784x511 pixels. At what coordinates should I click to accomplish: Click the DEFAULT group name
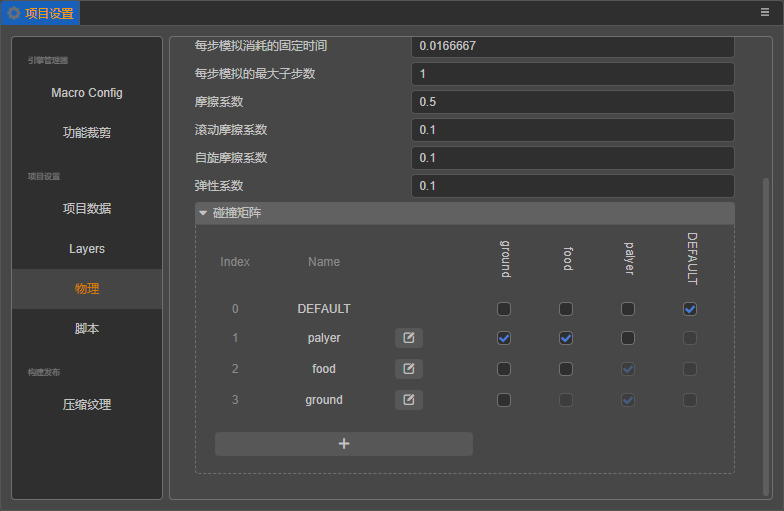click(x=324, y=309)
